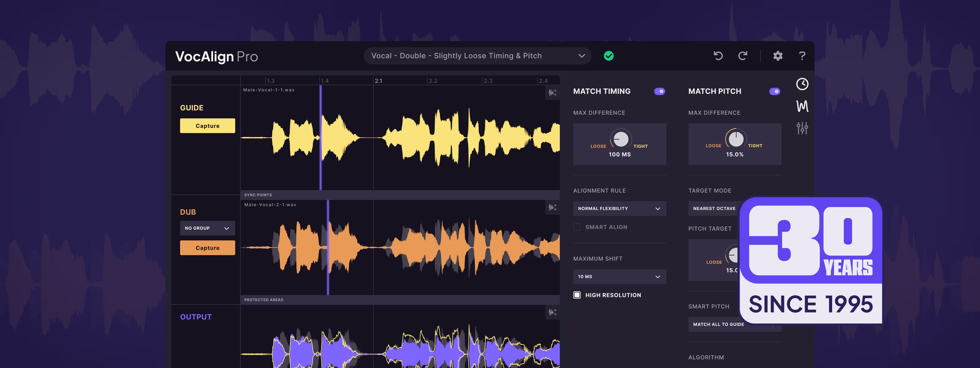The width and height of the screenshot is (980, 368).
Task: Open settings via the gear icon
Action: click(x=778, y=56)
